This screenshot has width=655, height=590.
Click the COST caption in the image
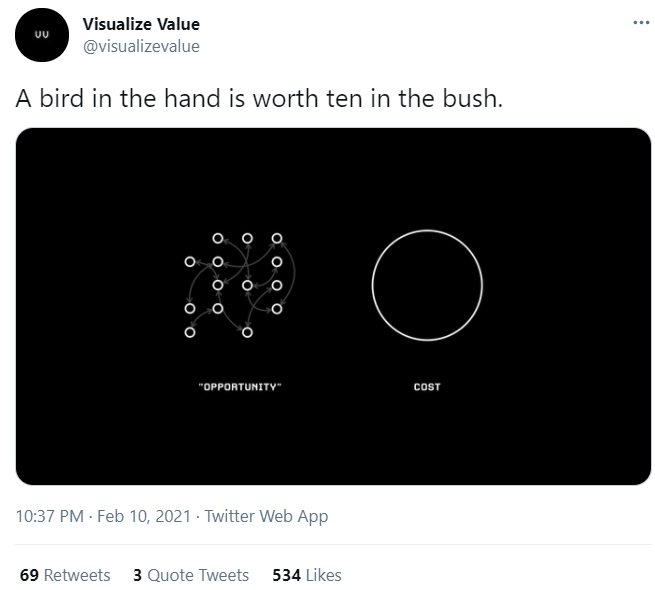coord(427,387)
